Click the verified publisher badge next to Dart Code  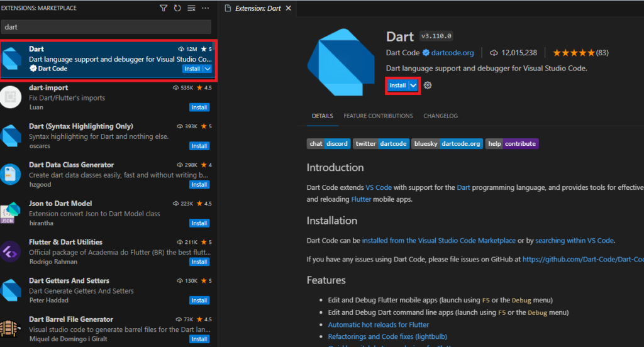426,53
